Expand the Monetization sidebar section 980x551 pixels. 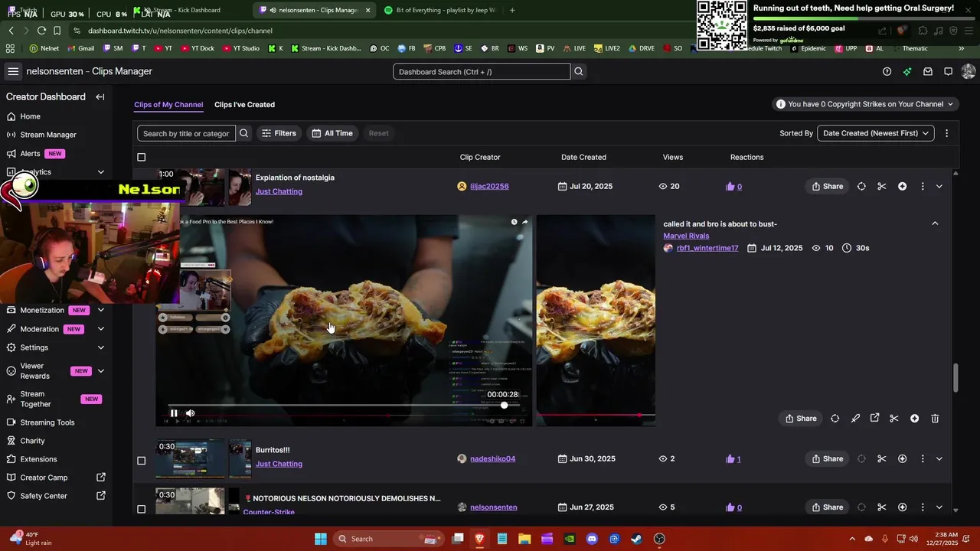100,310
